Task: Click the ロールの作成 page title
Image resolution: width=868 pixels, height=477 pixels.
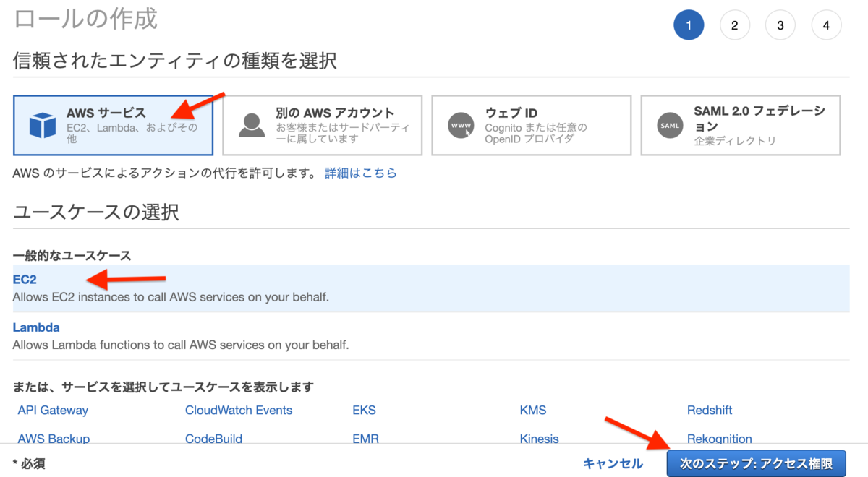Action: pos(85,19)
